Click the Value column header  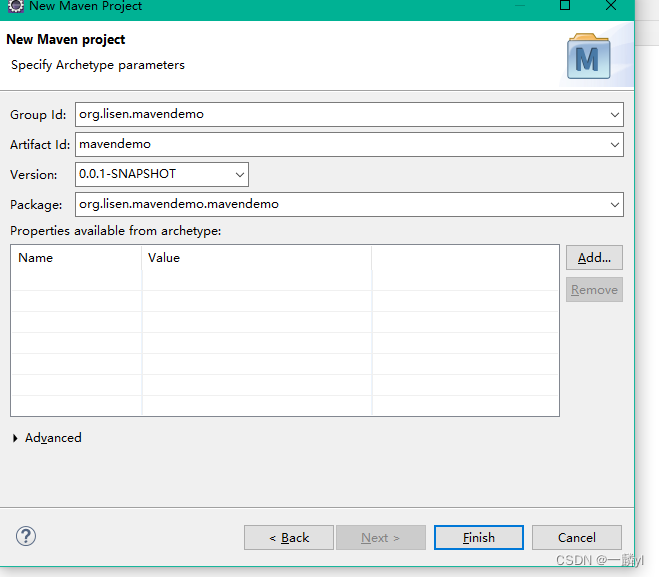click(x=257, y=258)
